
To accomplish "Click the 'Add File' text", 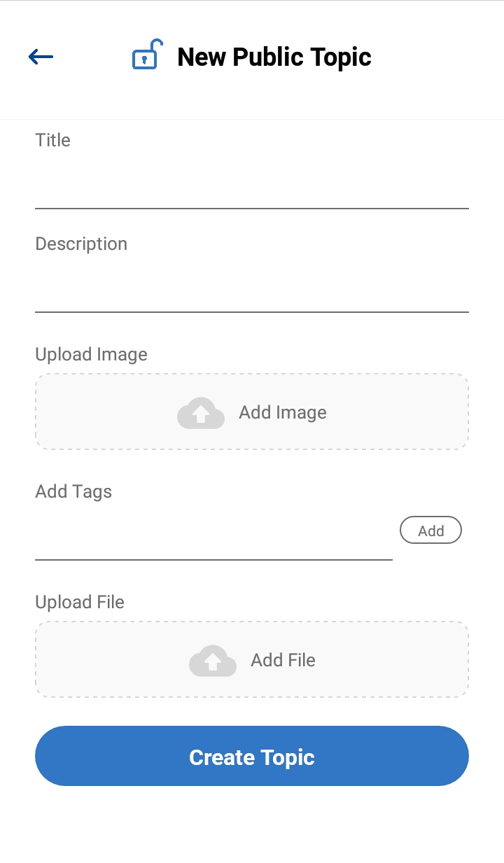I will tap(283, 660).
